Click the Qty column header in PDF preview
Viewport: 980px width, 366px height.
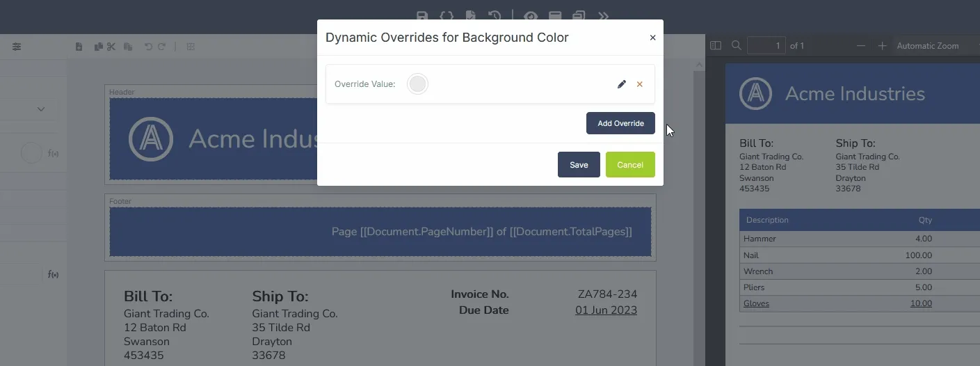tap(925, 220)
